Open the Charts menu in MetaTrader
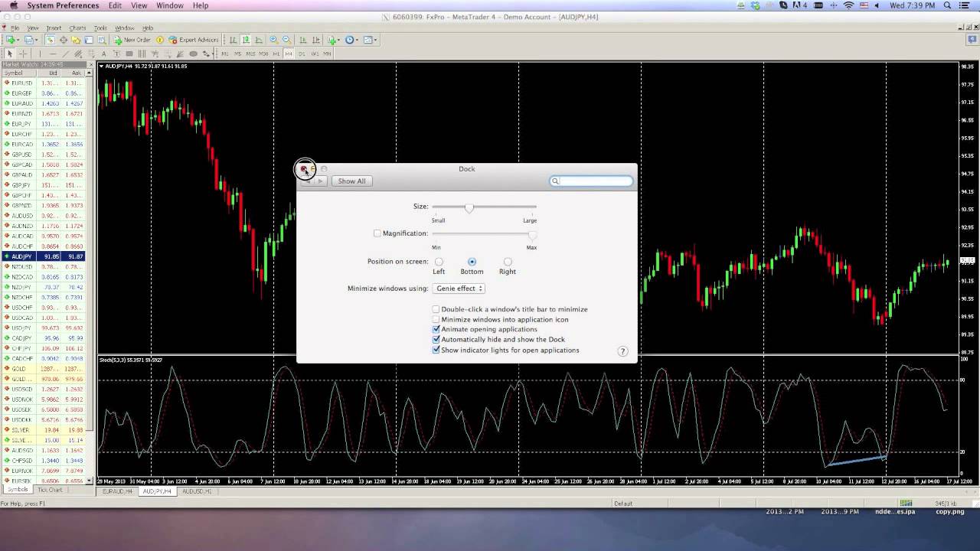The image size is (980, 551). click(x=77, y=28)
